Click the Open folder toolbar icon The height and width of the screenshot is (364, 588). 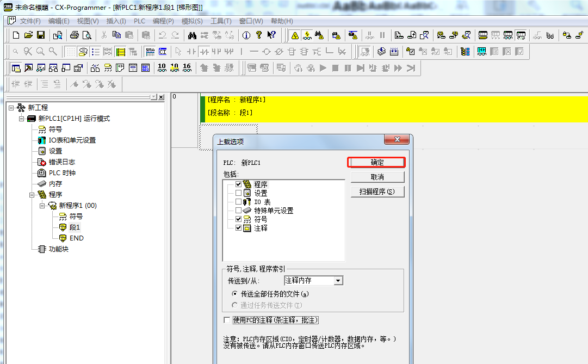28,35
